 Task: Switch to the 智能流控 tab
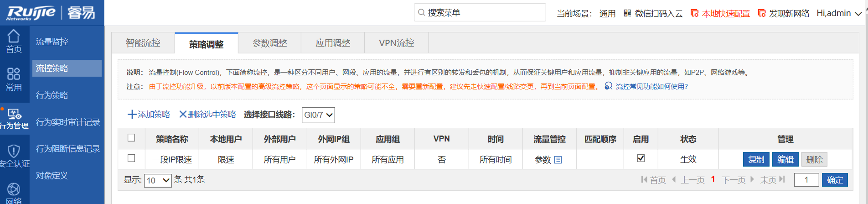tap(143, 43)
